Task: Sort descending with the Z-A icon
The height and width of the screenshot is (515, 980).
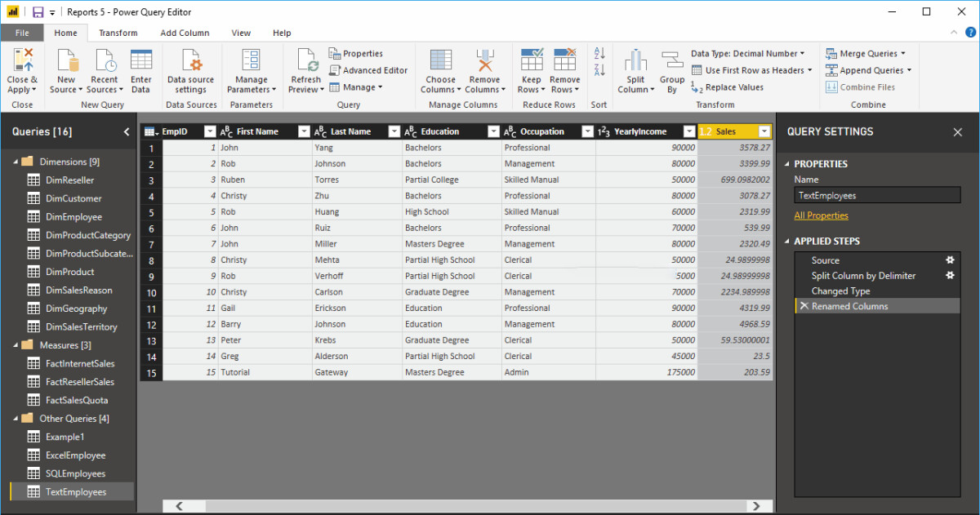Action: (x=599, y=70)
